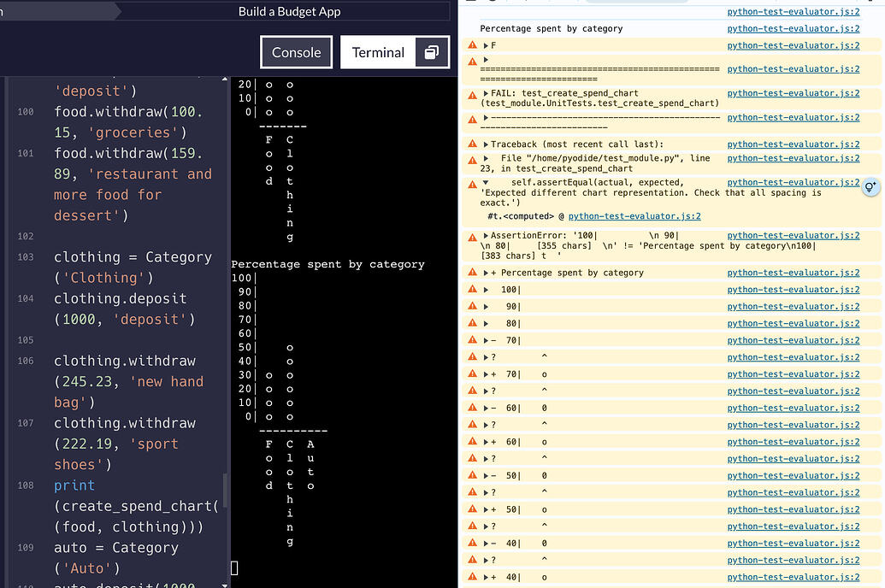Expand the "+ Percentage spent by category" diff entry
The image size is (885, 588).
(x=486, y=273)
